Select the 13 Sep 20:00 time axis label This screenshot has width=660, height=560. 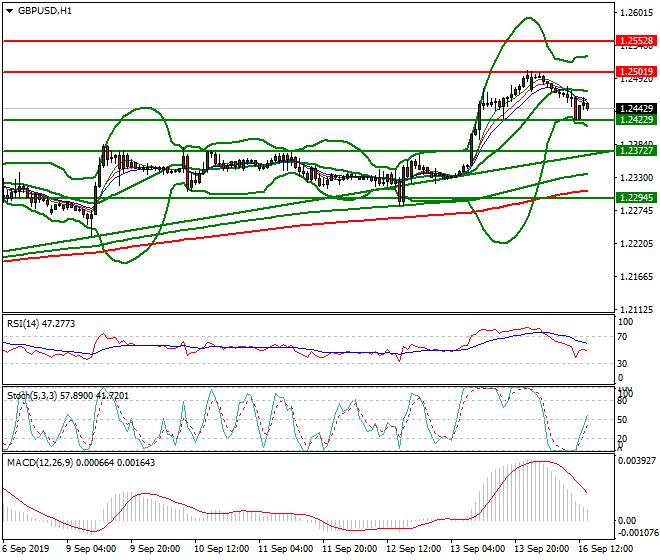541,549
